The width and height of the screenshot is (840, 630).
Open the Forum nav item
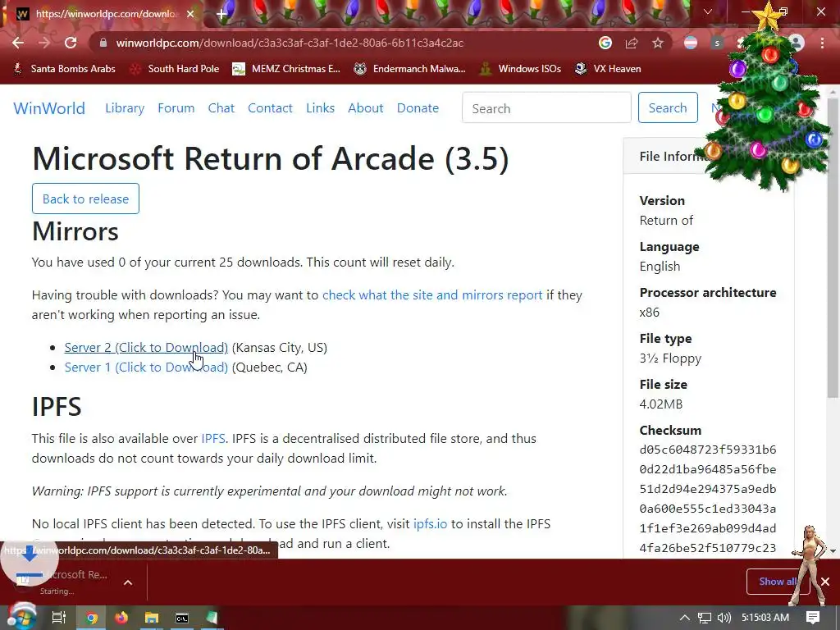[x=176, y=108]
